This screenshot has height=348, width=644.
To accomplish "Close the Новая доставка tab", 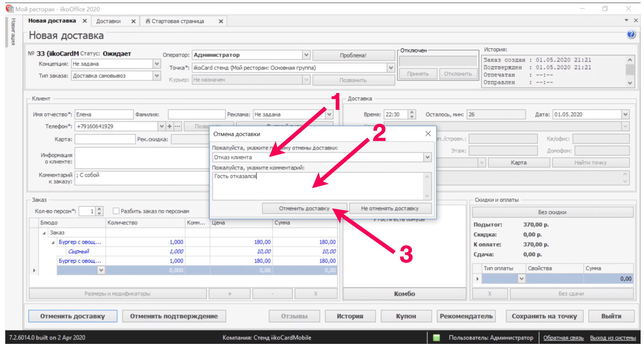I will 85,21.
